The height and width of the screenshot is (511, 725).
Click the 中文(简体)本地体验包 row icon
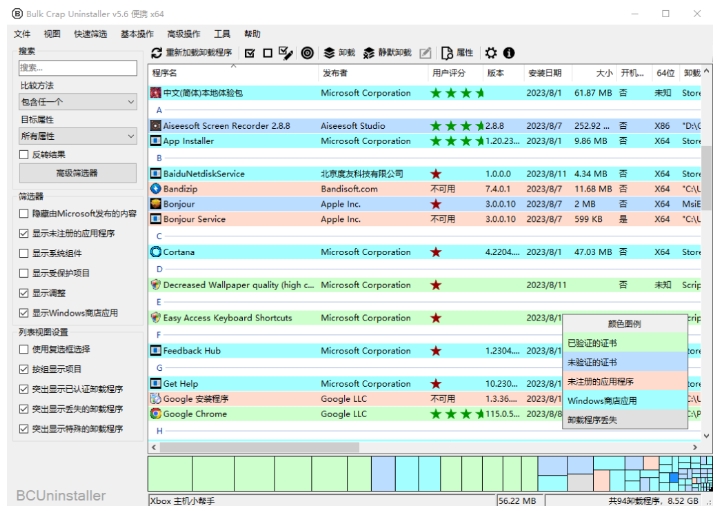(x=156, y=93)
